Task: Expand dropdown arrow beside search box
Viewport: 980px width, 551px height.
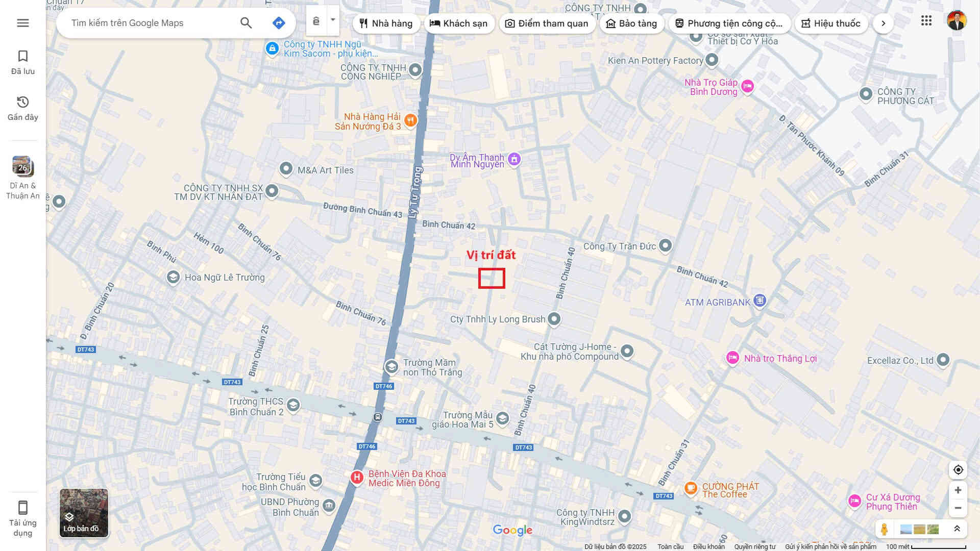Action: click(333, 20)
